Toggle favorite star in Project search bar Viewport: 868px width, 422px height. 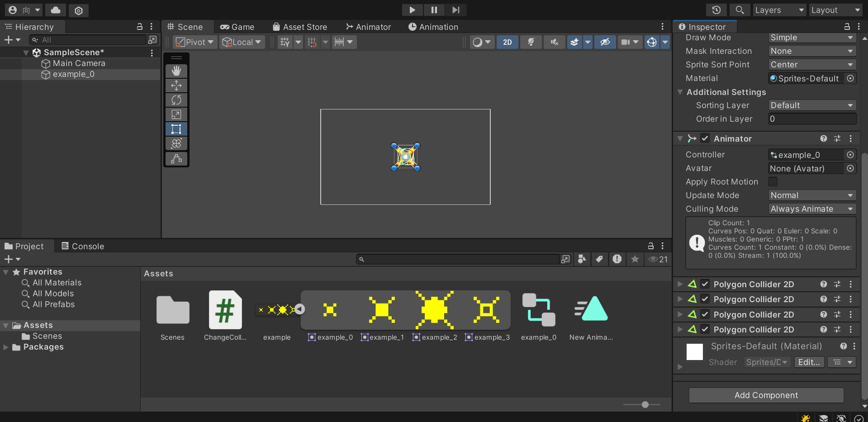click(x=635, y=259)
